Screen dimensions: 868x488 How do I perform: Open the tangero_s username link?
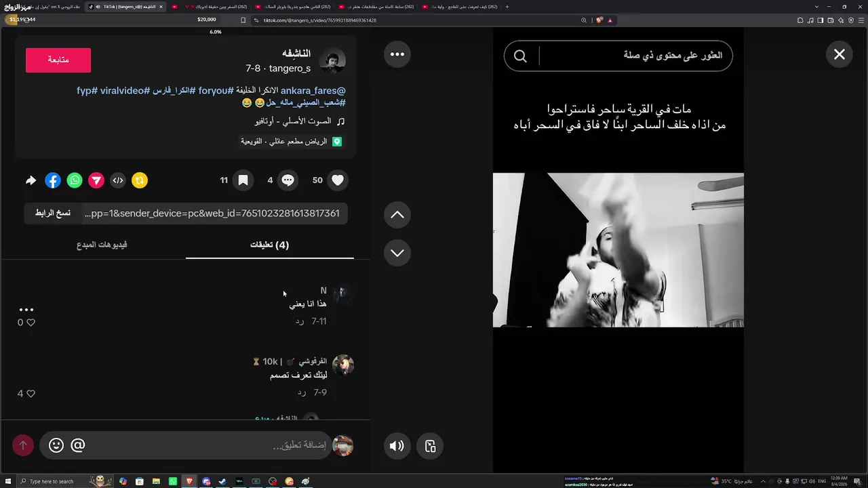(290, 68)
